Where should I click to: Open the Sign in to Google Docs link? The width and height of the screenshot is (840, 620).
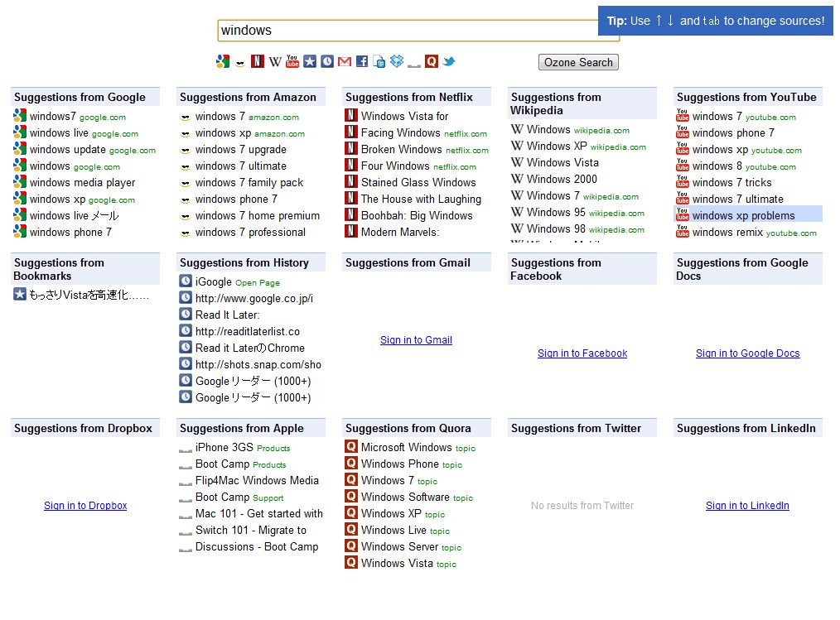[748, 353]
